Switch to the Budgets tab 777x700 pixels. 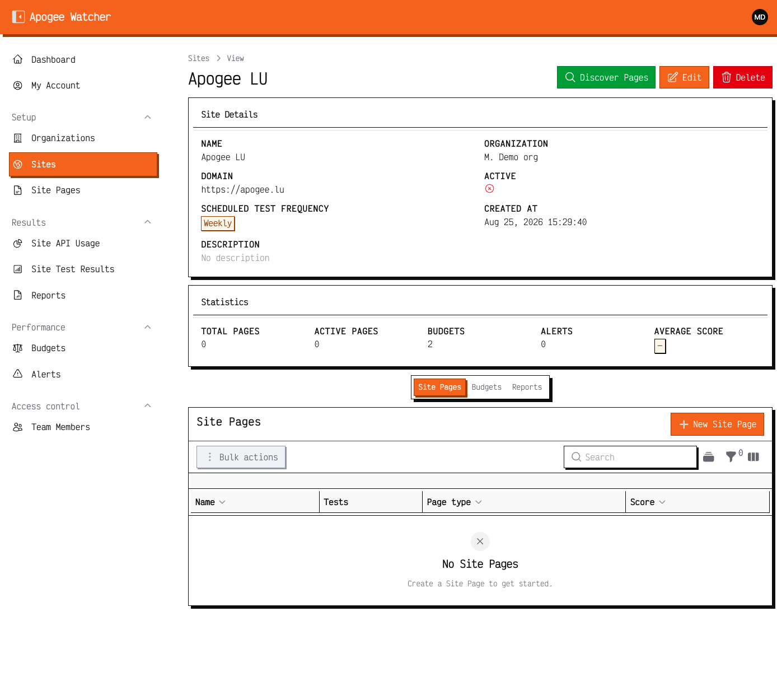click(486, 387)
